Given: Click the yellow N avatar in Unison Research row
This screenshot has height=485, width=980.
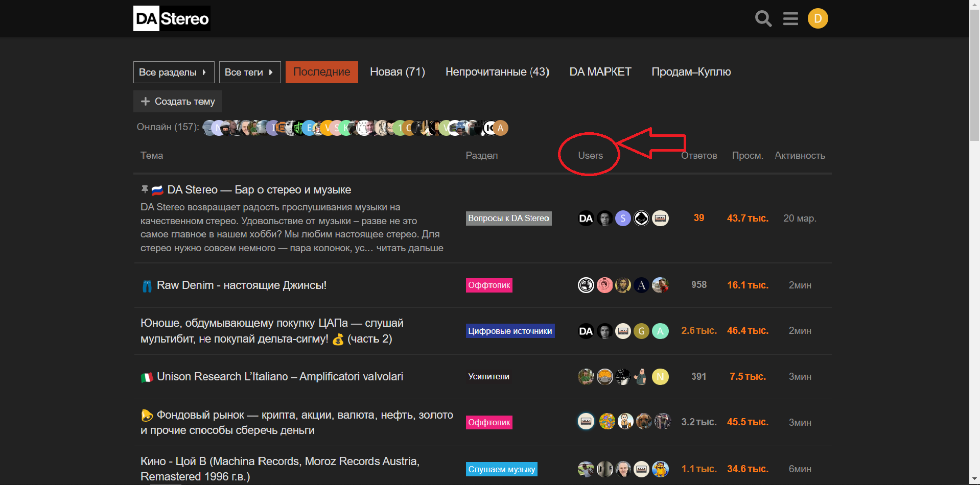Looking at the screenshot, I should pyautogui.click(x=660, y=377).
